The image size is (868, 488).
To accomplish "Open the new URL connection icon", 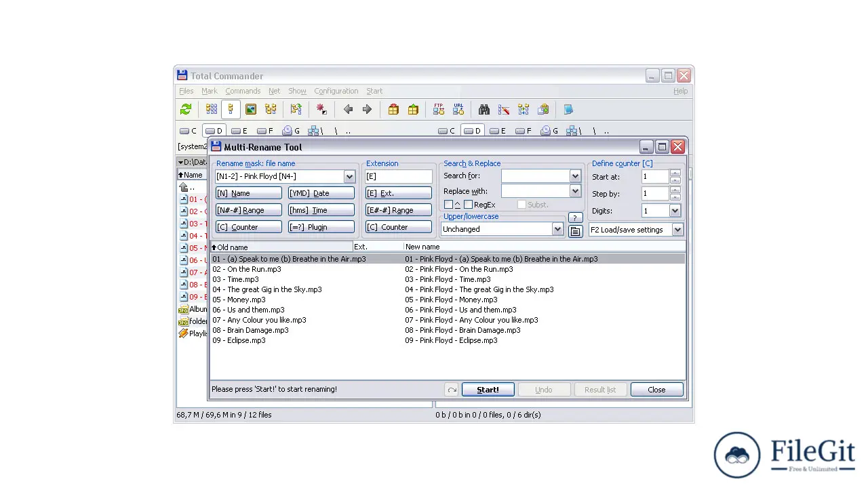I will click(458, 109).
